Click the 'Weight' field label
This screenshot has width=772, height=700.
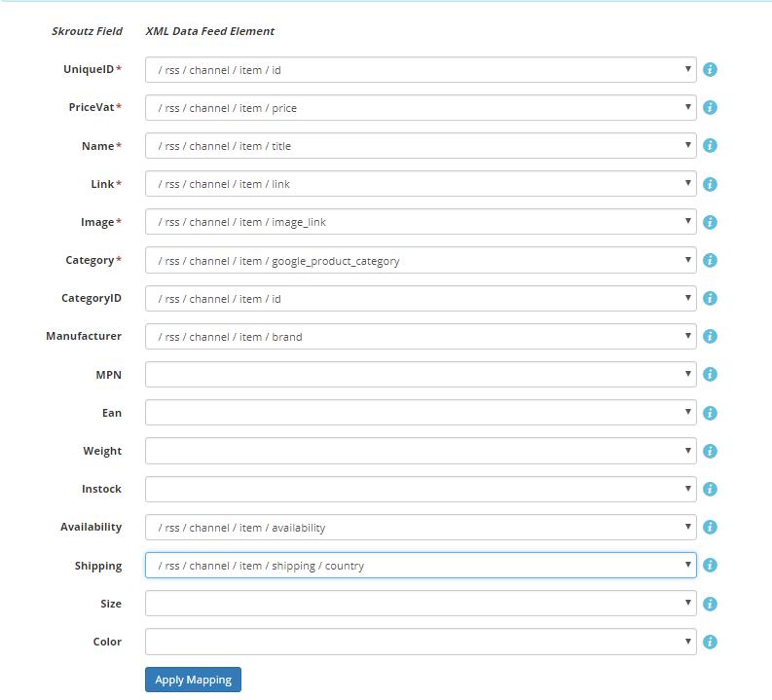[102, 451]
